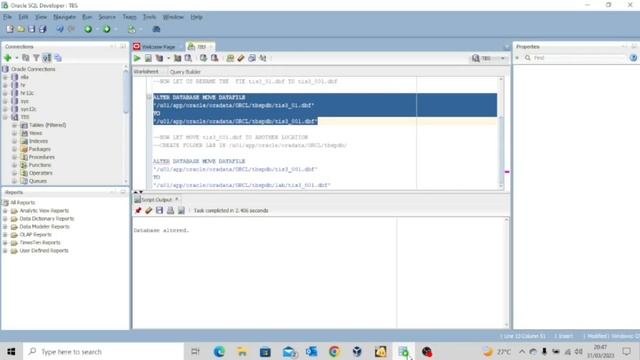Click the Commit icon in worksheet toolbar
This screenshot has height=360, width=640.
[203, 58]
